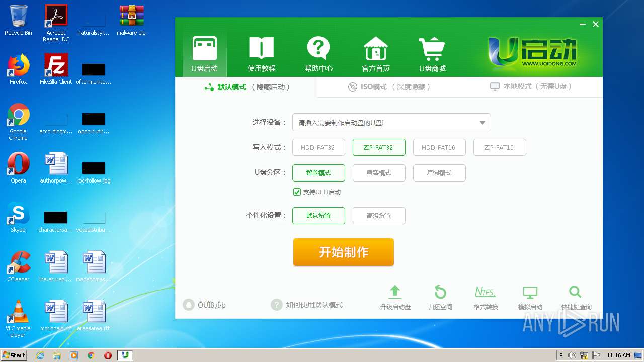Show hidden system tray icons

(561, 355)
